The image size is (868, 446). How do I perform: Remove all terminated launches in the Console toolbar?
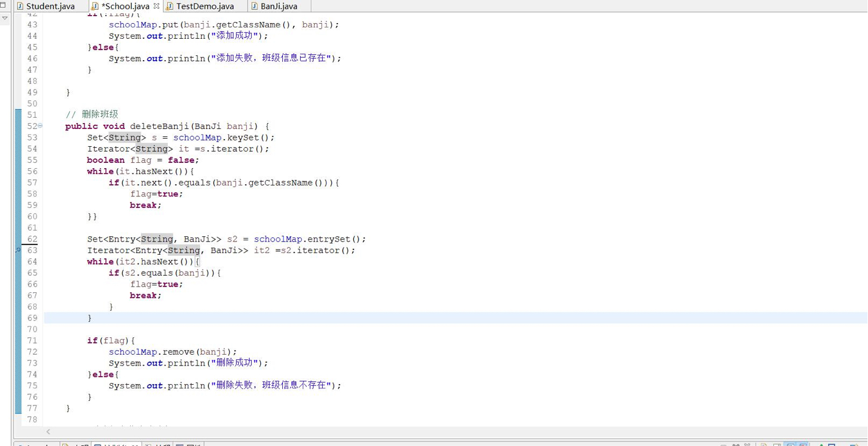(736, 445)
